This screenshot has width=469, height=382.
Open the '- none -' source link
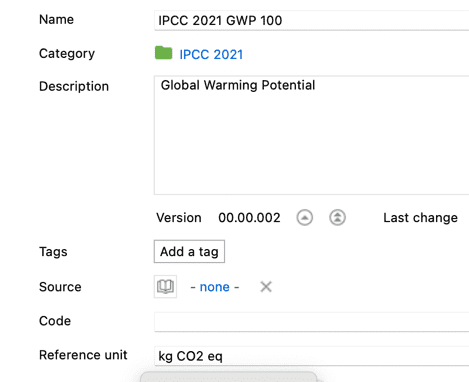pos(215,287)
